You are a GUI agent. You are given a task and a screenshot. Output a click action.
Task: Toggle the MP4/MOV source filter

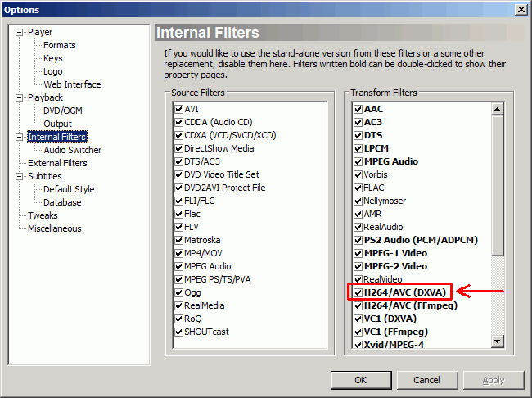tap(178, 254)
